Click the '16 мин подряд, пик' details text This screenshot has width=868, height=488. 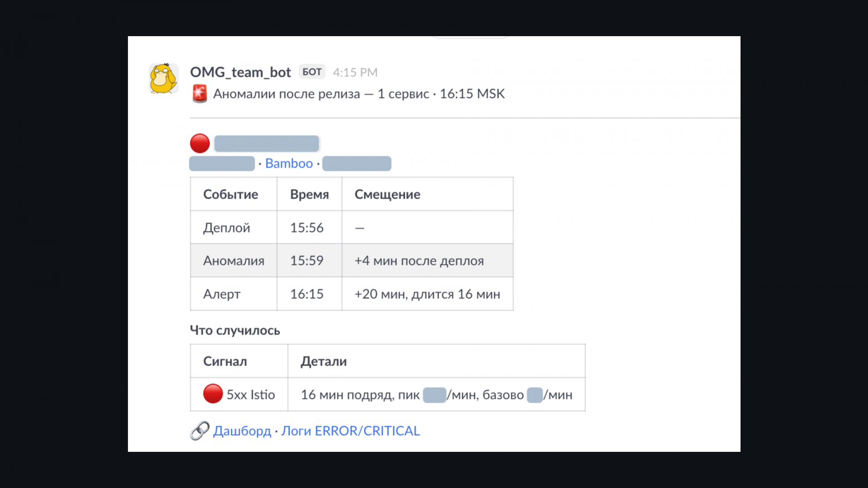click(x=360, y=395)
